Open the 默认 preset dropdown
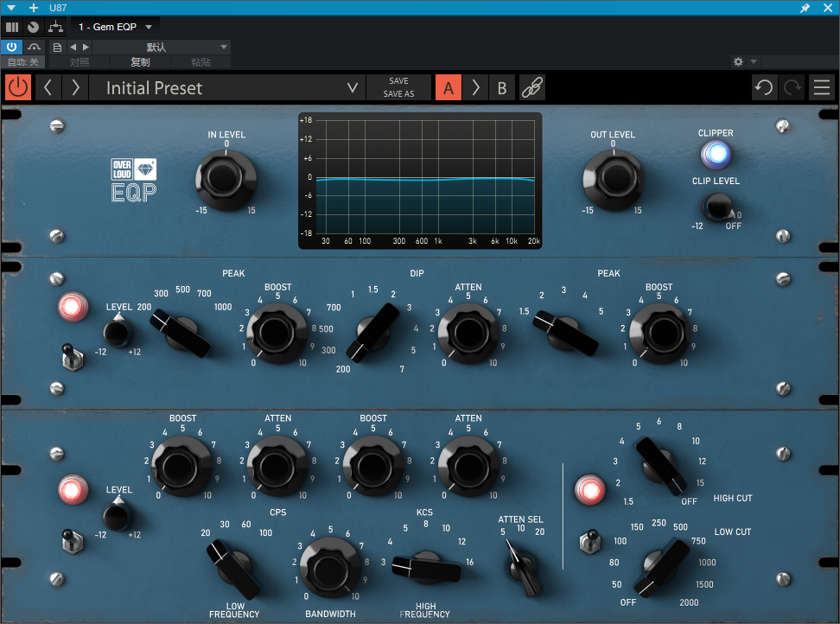This screenshot has width=840, height=624. click(x=162, y=48)
